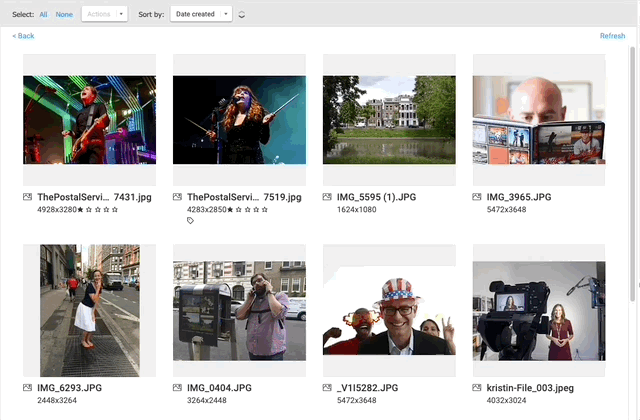Screen dimensions: 640x420
Task: Click image file icon beside IMG_0404.JPG
Action: (177, 388)
